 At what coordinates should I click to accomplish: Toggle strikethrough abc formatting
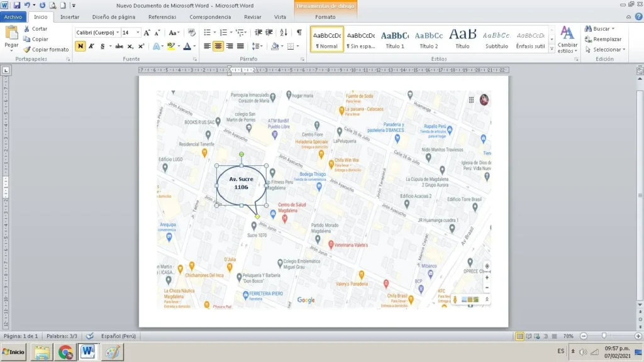(x=119, y=46)
